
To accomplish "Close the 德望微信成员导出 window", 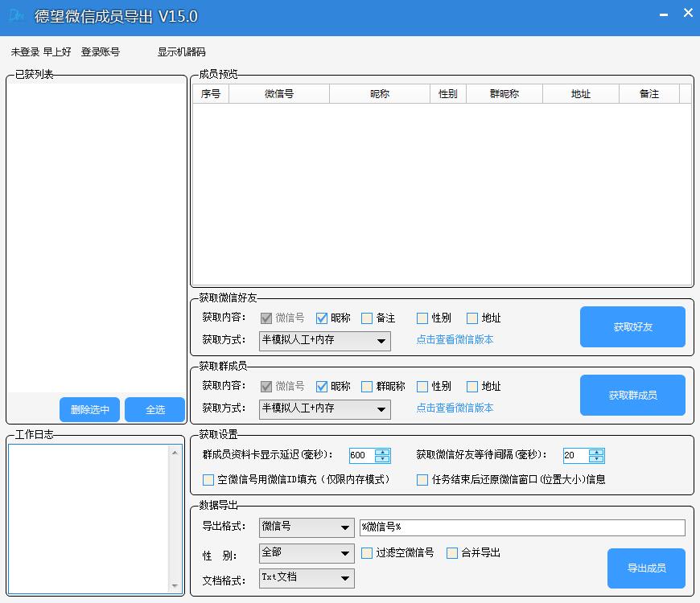I will [x=688, y=14].
